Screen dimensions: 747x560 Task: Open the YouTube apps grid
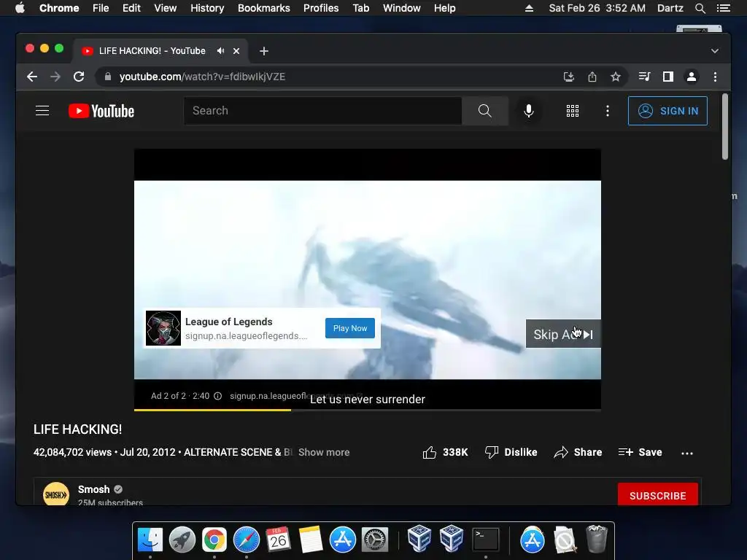(x=572, y=111)
